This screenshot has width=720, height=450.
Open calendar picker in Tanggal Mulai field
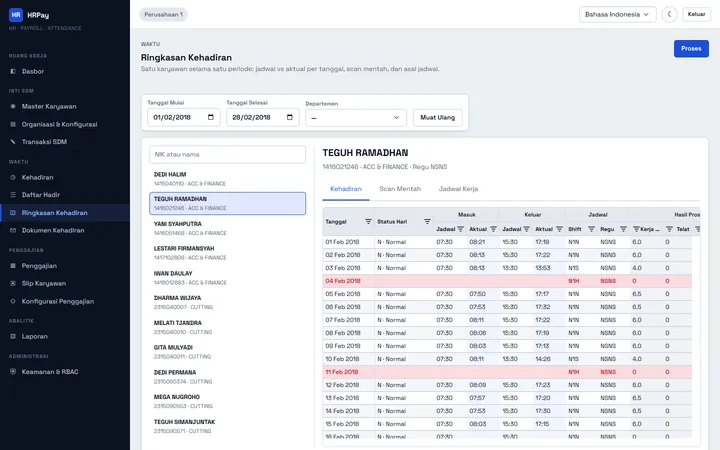(211, 117)
